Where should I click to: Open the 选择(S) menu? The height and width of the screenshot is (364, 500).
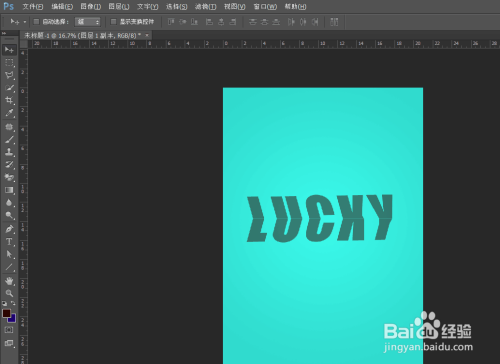pyautogui.click(x=177, y=7)
